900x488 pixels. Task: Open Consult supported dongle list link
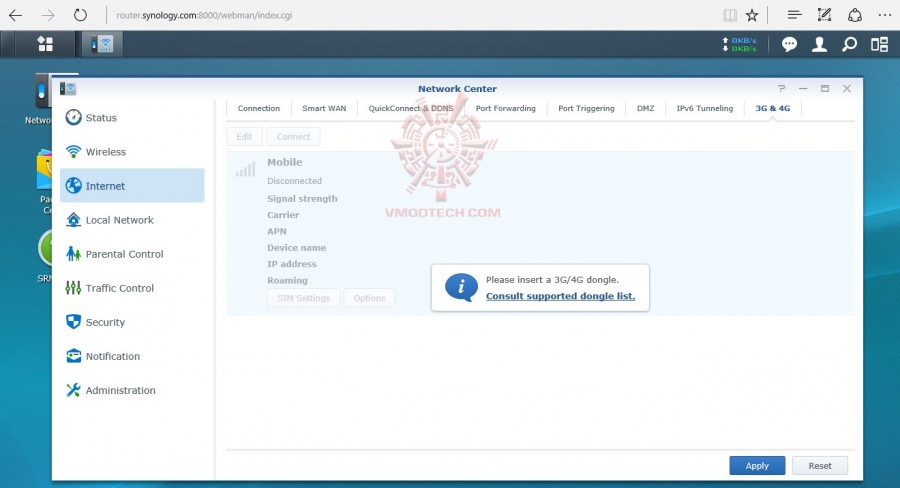(560, 296)
